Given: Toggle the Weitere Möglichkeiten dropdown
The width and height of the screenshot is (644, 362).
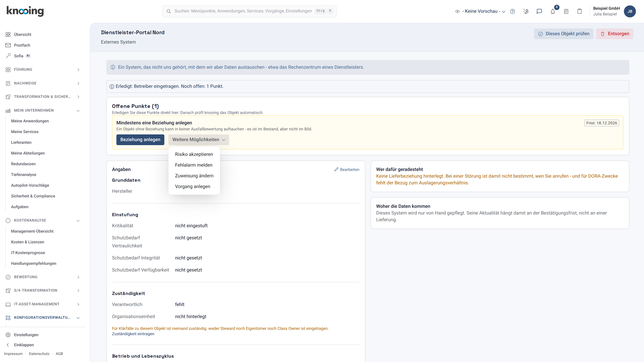Looking at the screenshot, I should (199, 140).
